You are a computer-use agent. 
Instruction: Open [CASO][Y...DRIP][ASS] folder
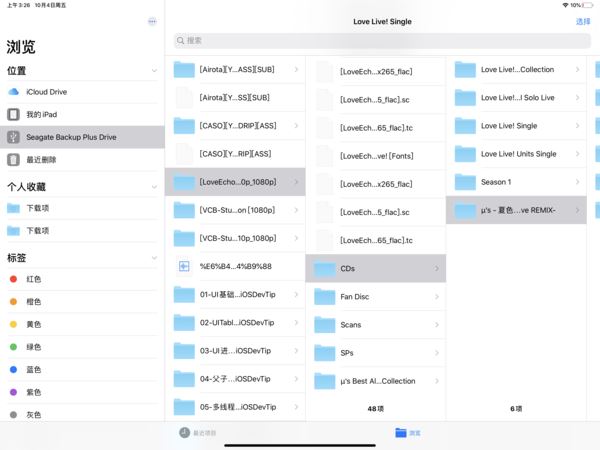click(x=235, y=126)
